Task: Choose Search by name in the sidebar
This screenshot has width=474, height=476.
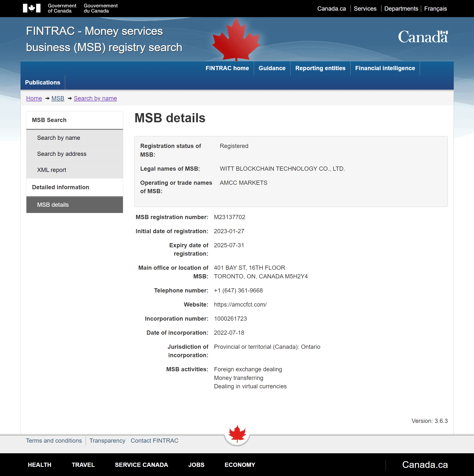Action: pos(75,138)
